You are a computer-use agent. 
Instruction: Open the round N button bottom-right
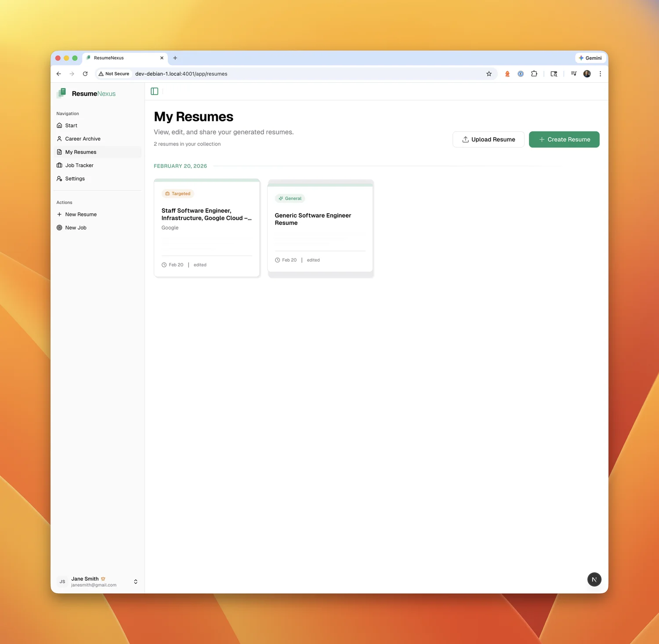coord(594,579)
